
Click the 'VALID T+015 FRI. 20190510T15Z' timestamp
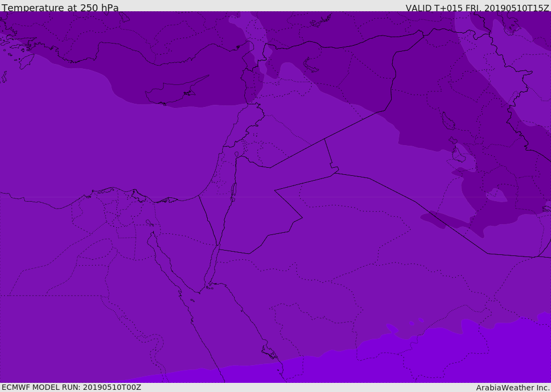pyautogui.click(x=478, y=8)
